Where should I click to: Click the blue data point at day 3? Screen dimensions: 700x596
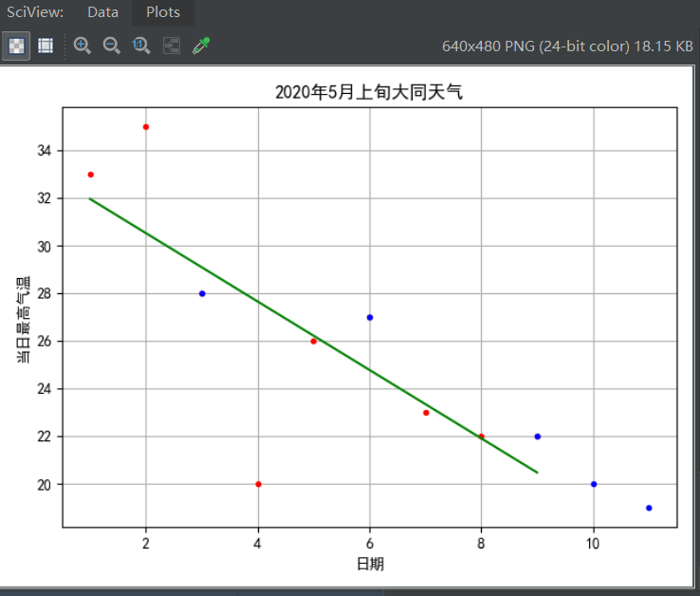coord(202,293)
